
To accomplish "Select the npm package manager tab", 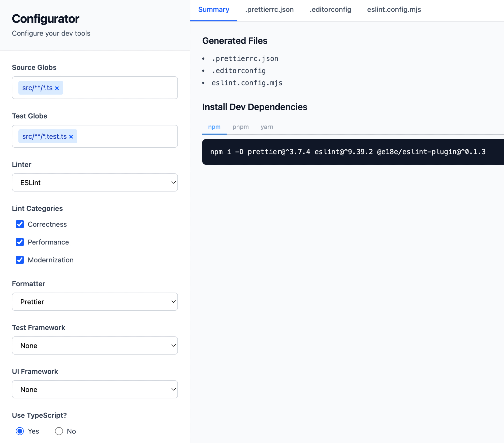I will coord(214,127).
